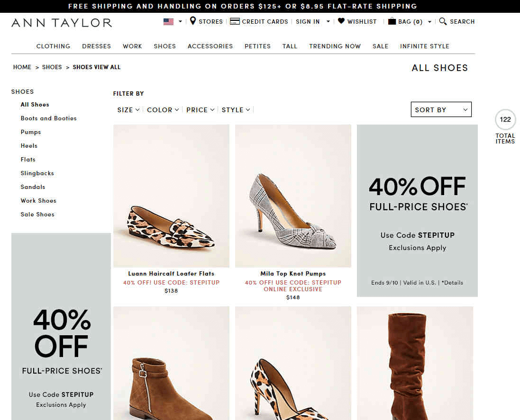Open Luann Haircalf Loafer Flats image

(171, 196)
